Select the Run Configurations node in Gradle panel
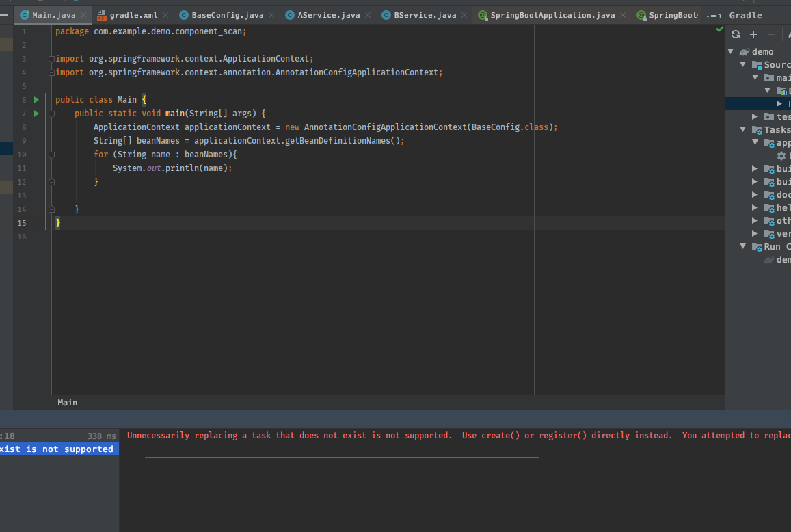This screenshot has width=791, height=532. [772, 246]
